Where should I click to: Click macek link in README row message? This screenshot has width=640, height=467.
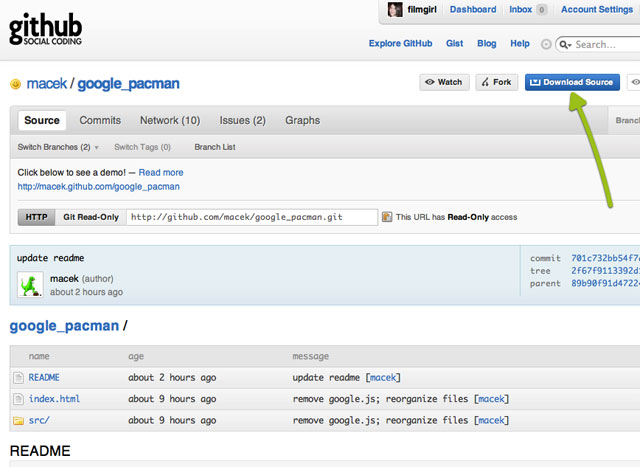pyautogui.click(x=383, y=378)
